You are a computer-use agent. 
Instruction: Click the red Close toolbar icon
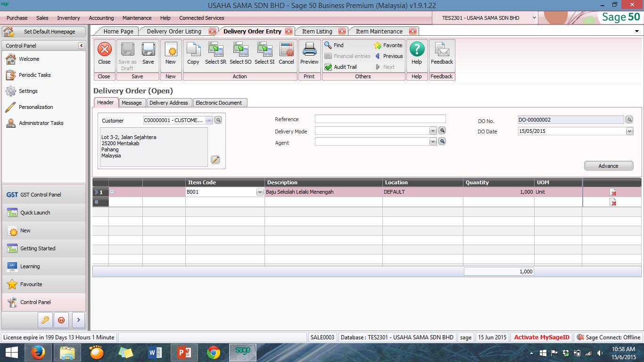click(x=104, y=49)
